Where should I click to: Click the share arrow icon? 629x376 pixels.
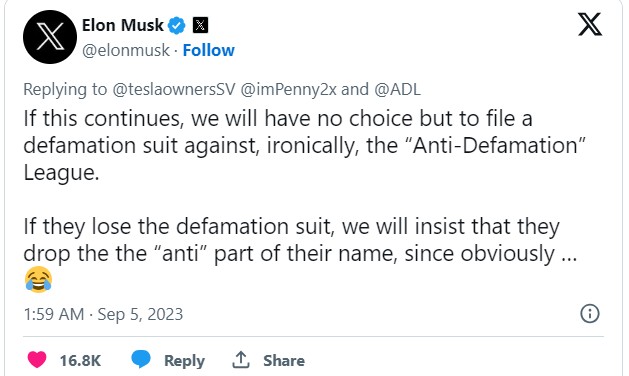coord(241,360)
